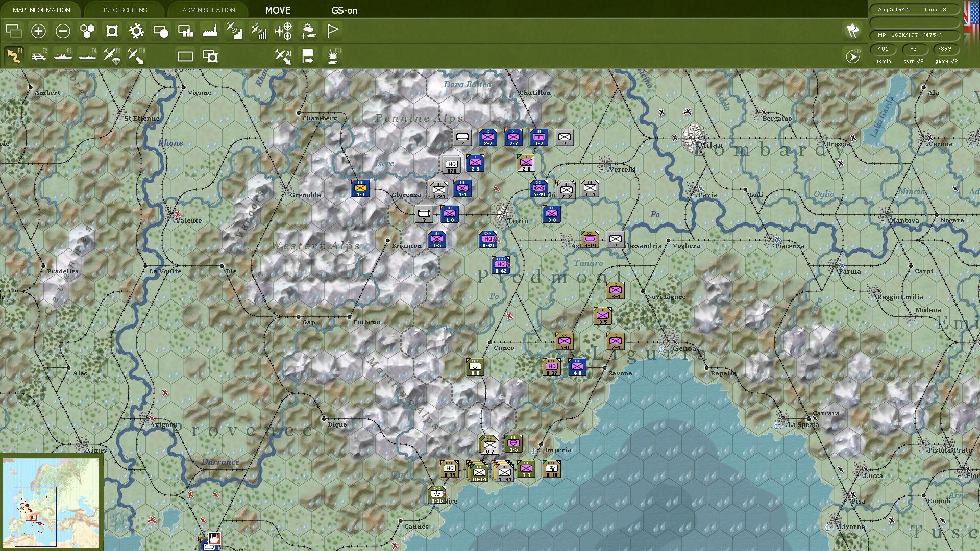Open the factory locations display

tap(210, 31)
